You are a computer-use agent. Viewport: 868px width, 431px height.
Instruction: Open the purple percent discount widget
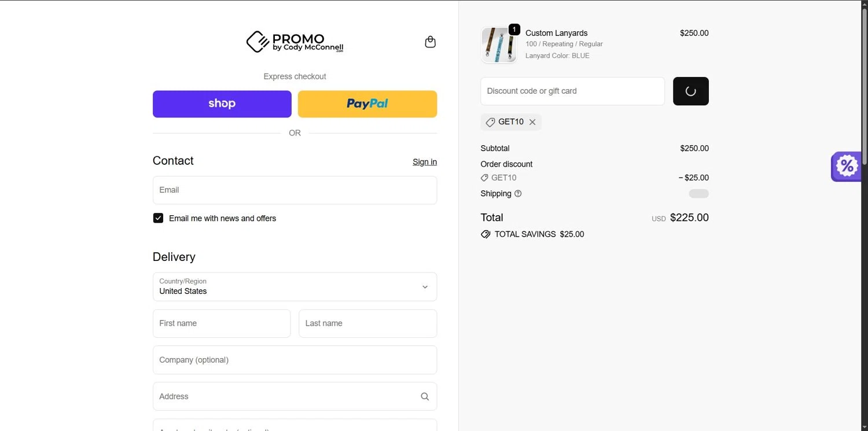(x=847, y=167)
